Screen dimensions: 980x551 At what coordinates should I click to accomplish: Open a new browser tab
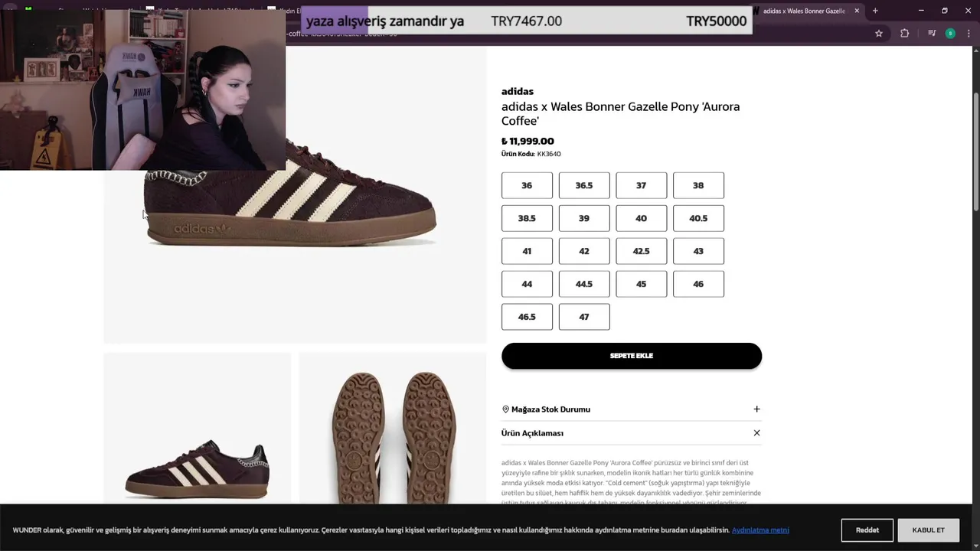[875, 11]
